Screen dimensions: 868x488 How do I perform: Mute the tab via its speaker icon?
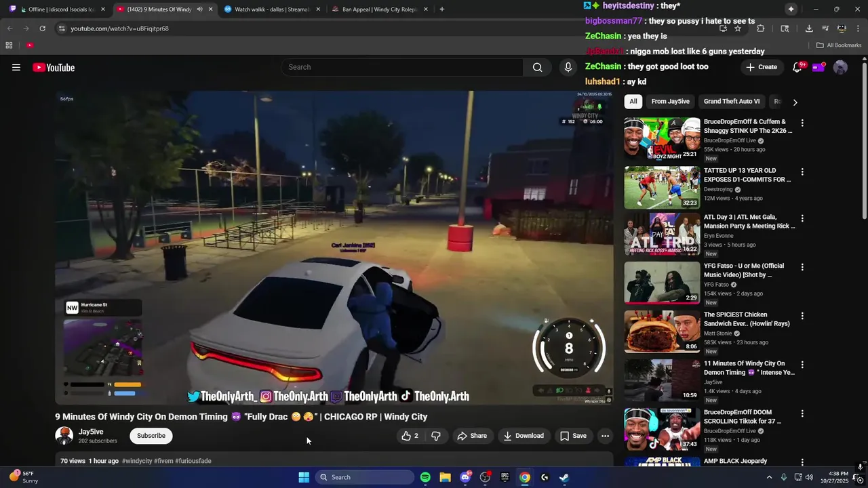point(199,9)
